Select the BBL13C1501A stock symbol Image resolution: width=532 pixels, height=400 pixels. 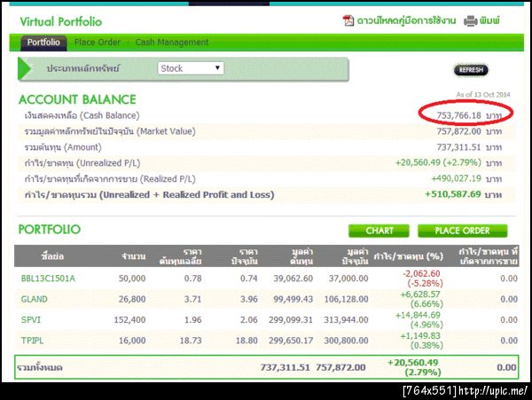pyautogui.click(x=48, y=278)
